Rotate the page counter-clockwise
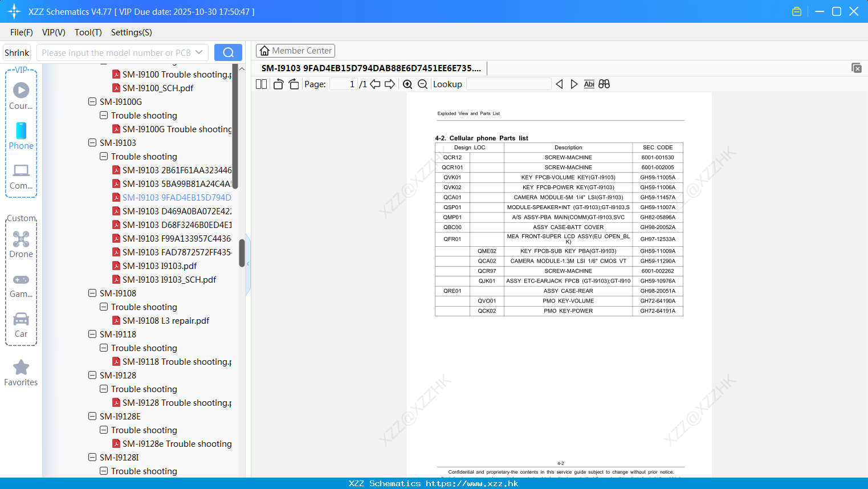The image size is (868, 489). 278,84
